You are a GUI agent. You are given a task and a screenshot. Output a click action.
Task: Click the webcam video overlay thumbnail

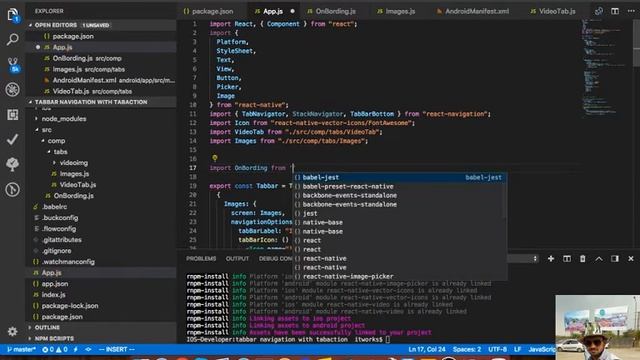598,327
